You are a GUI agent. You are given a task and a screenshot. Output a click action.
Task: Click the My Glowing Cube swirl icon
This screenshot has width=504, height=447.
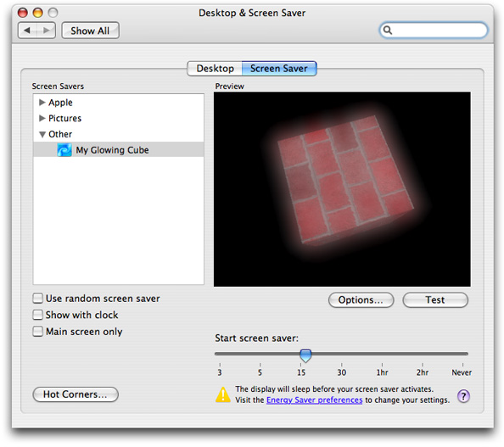[64, 150]
